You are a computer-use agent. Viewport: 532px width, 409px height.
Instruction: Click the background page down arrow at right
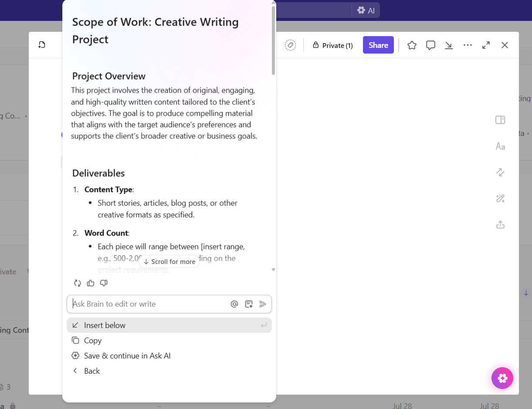pyautogui.click(x=526, y=293)
